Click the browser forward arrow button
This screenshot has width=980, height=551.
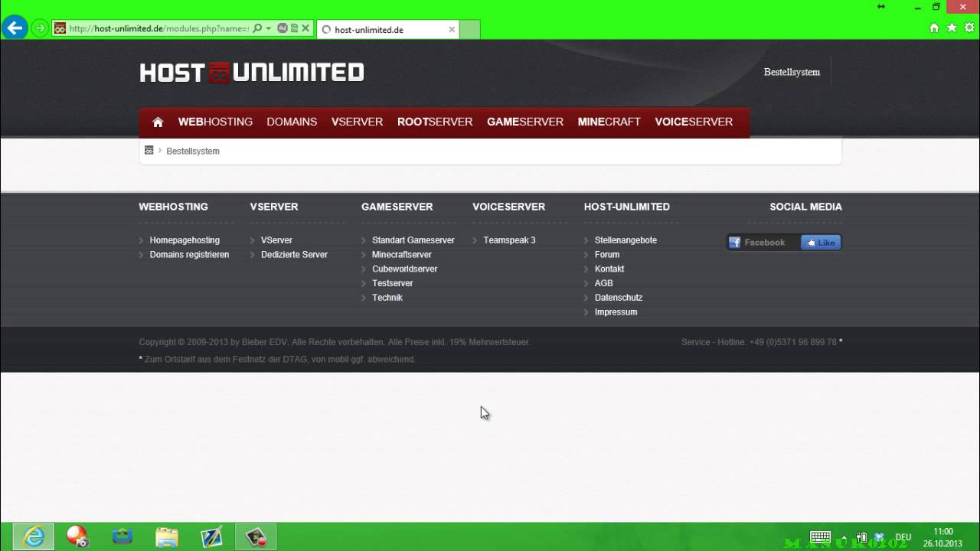[x=39, y=28]
